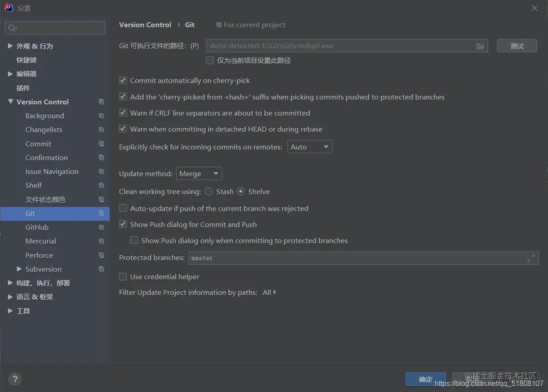The width and height of the screenshot is (548, 392).
Task: Click the Git executable path field
Action: [x=347, y=46]
